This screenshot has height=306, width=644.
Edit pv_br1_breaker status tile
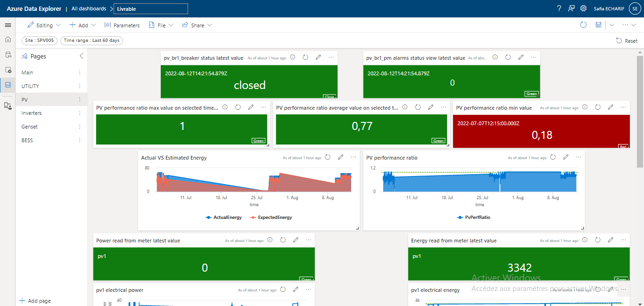318,57
